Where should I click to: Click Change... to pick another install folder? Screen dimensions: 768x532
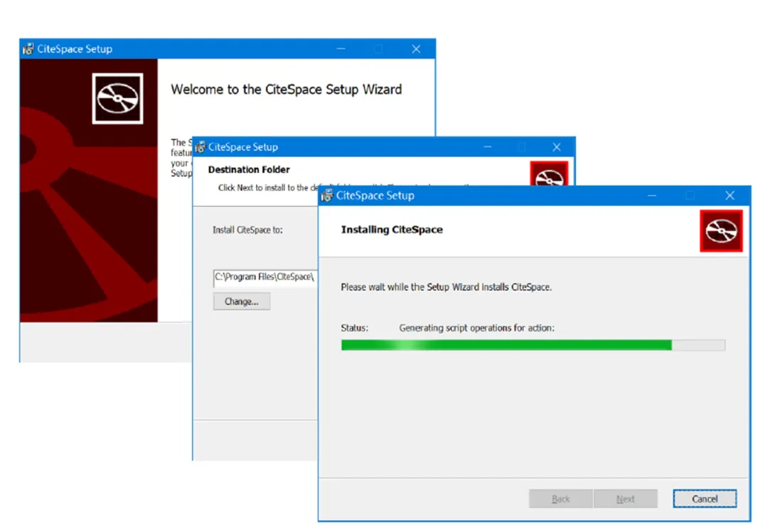point(242,302)
